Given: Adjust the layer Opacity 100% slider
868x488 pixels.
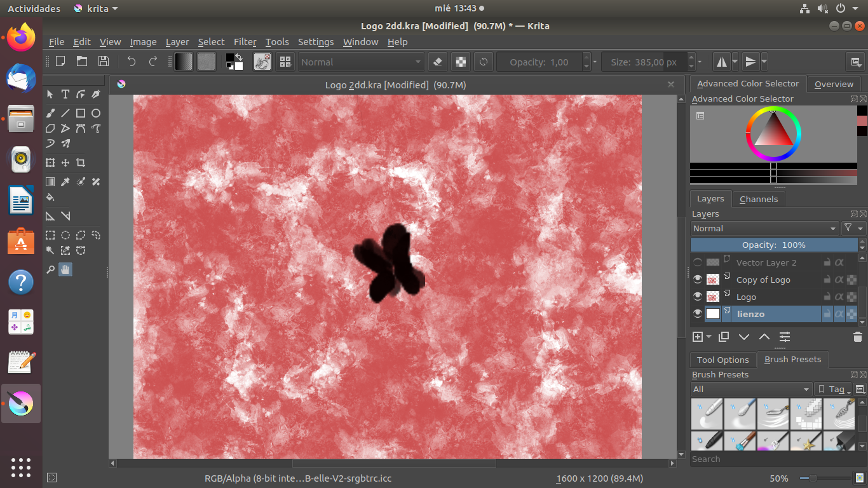Looking at the screenshot, I should coord(773,245).
